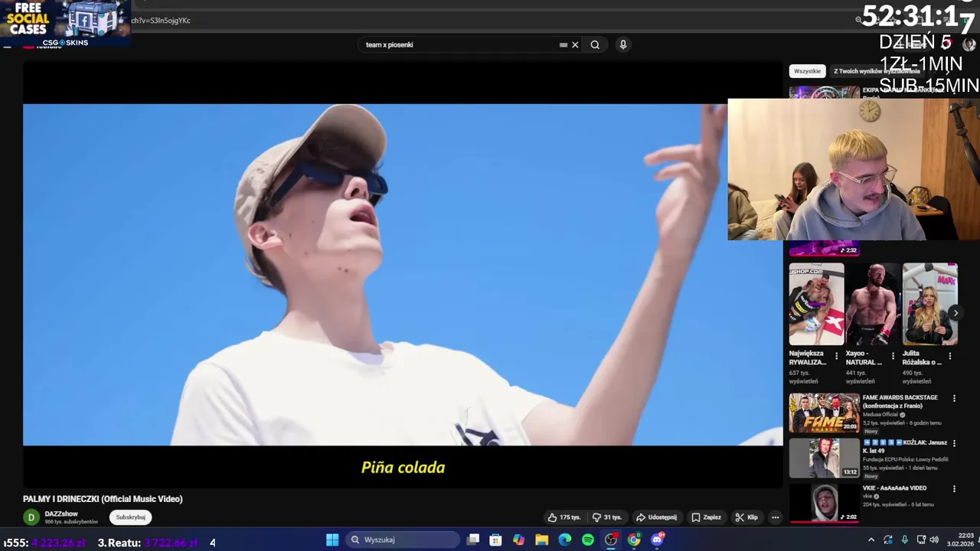This screenshot has height=551, width=980.
Task: Show hidden system tray icons chevron
Action: coord(871,540)
